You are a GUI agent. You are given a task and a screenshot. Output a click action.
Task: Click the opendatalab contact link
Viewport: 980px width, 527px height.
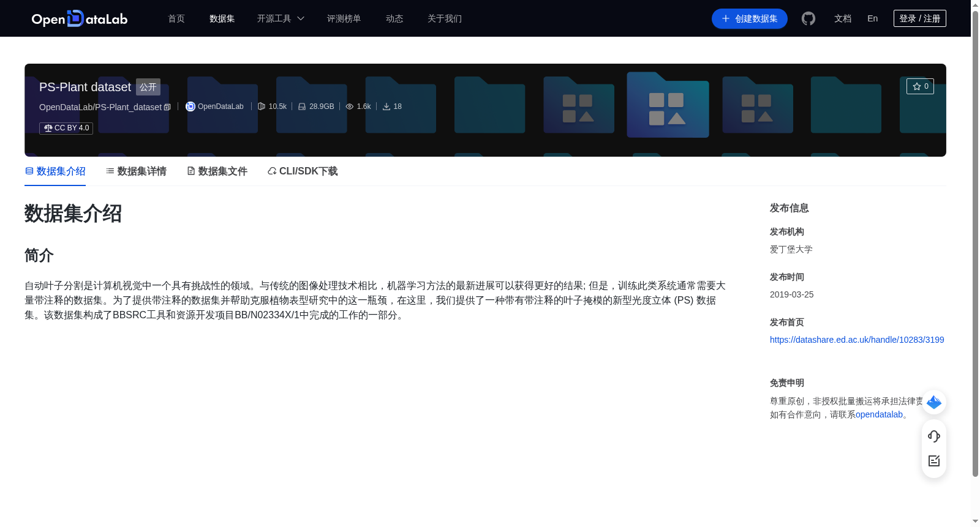click(879, 414)
